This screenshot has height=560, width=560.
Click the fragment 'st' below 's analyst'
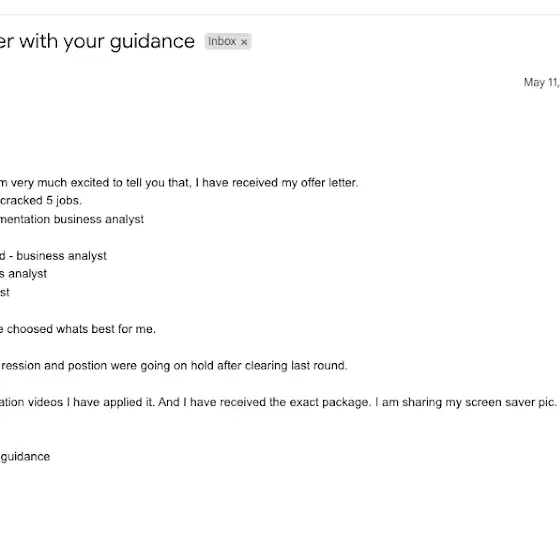[5, 292]
